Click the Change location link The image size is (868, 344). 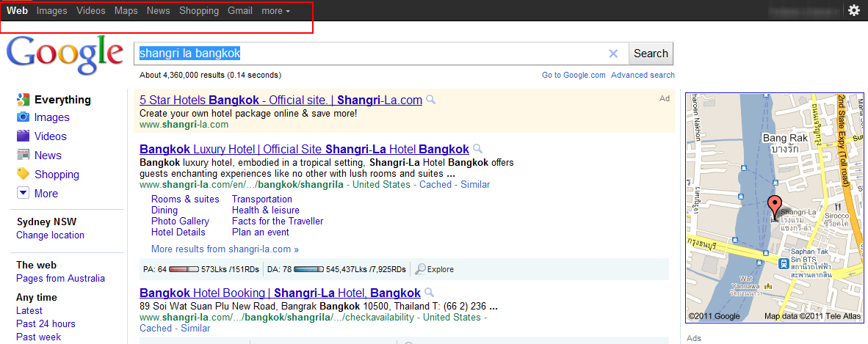click(x=51, y=235)
